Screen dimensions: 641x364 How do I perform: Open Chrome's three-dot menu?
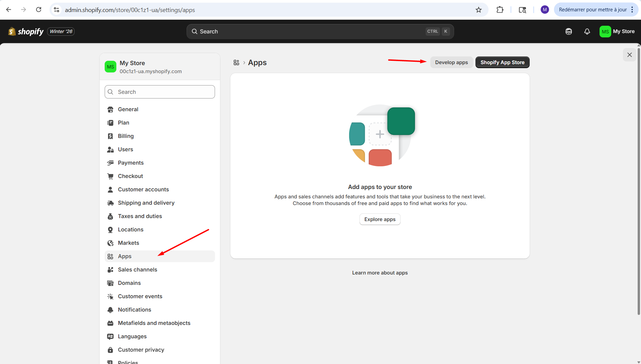[x=632, y=10]
